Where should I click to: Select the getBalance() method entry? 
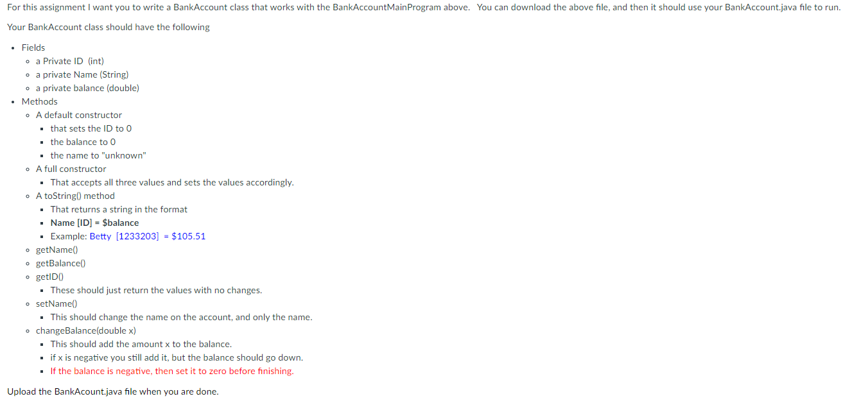60,263
